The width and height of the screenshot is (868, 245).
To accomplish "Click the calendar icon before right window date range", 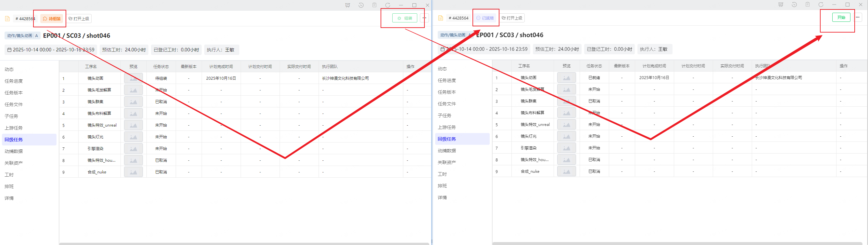I will tap(442, 49).
